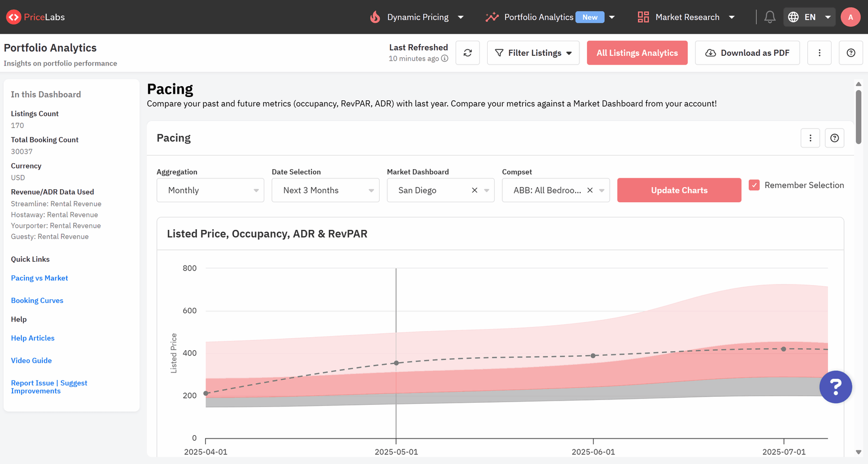Open the Filter Listings dropdown
The height and width of the screenshot is (464, 868).
click(x=533, y=53)
